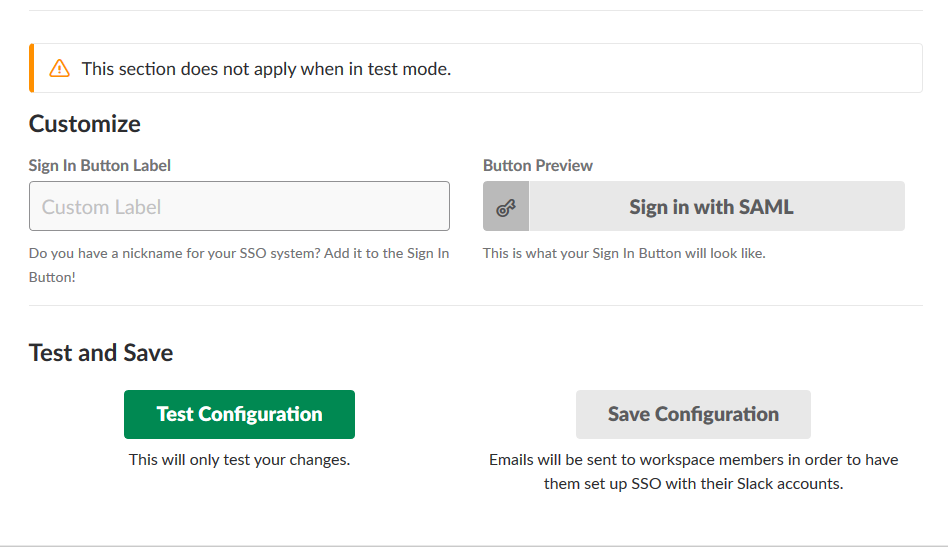Click the Customize section heading
Viewport: 948px width, 547px height.
(85, 124)
